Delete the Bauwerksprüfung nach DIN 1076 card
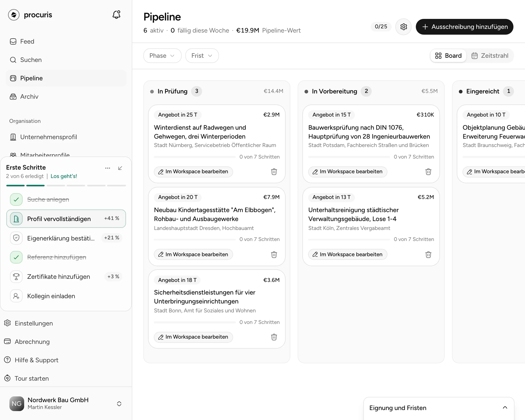This screenshot has height=420, width=525. 428,172
